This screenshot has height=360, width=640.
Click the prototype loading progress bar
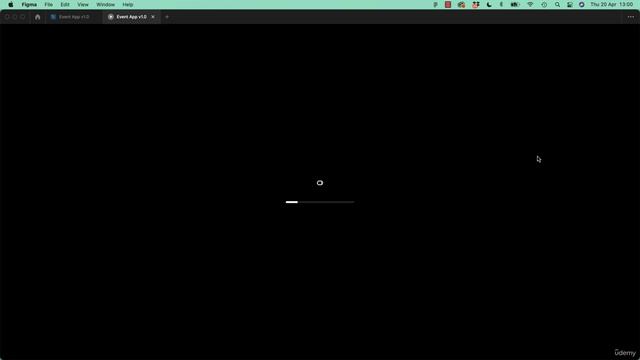coord(320,202)
